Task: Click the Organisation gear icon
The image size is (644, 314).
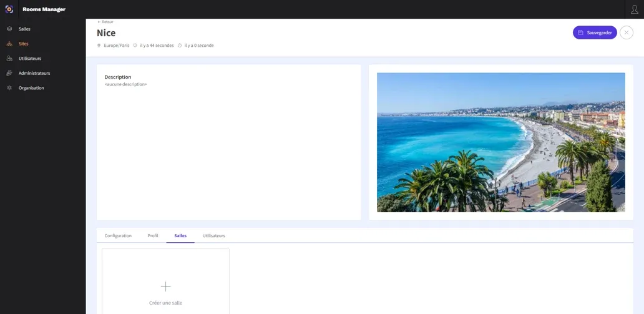Action: (x=9, y=88)
